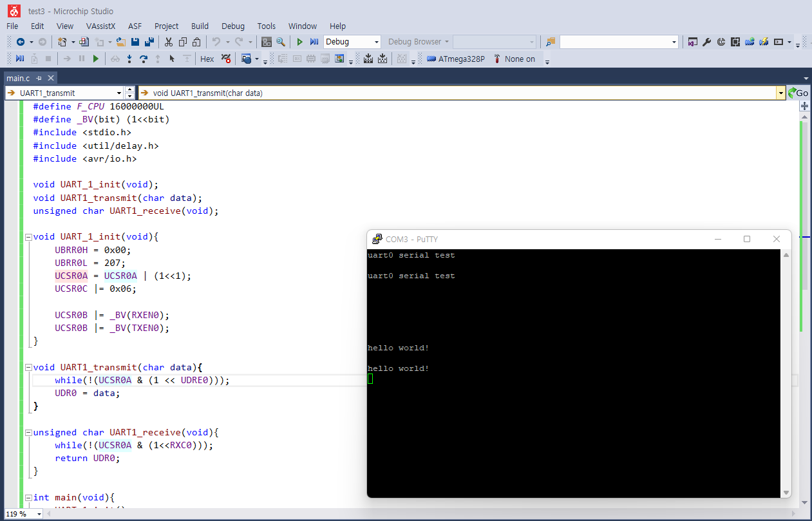This screenshot has height=521, width=812.
Task: Click the Save All icon
Action: pos(149,42)
